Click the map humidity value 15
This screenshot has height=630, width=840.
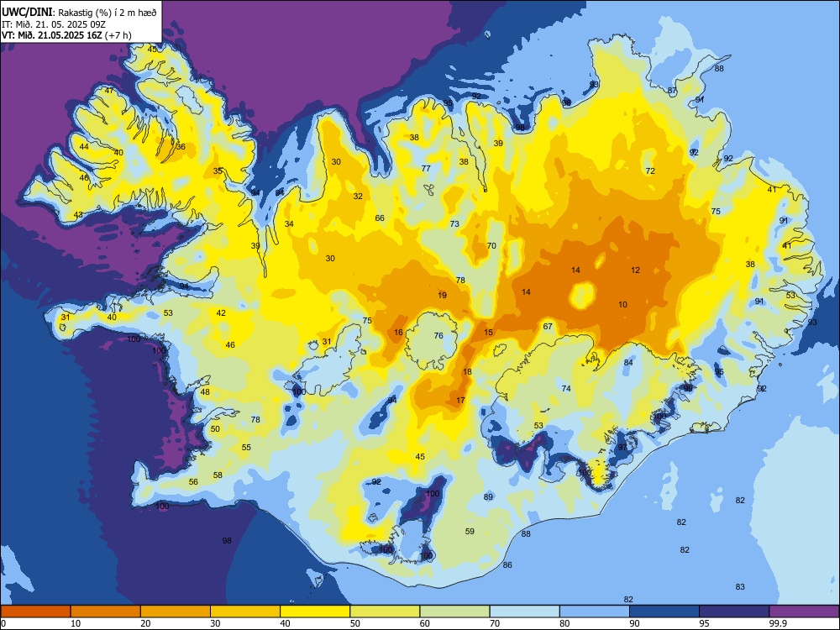pos(489,332)
